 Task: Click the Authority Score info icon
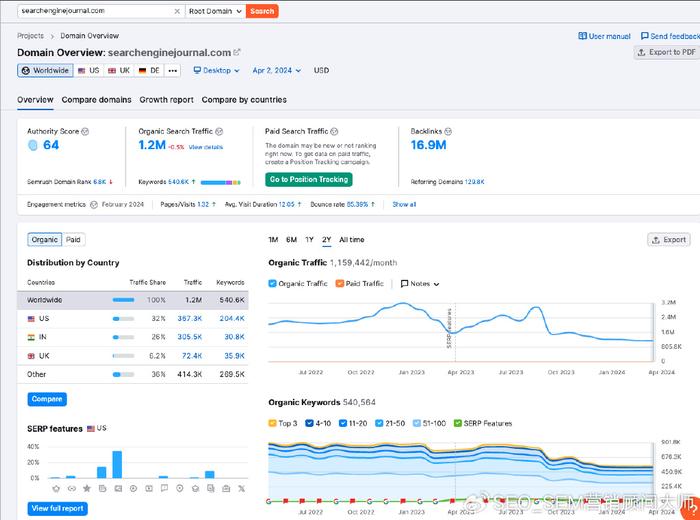point(85,131)
